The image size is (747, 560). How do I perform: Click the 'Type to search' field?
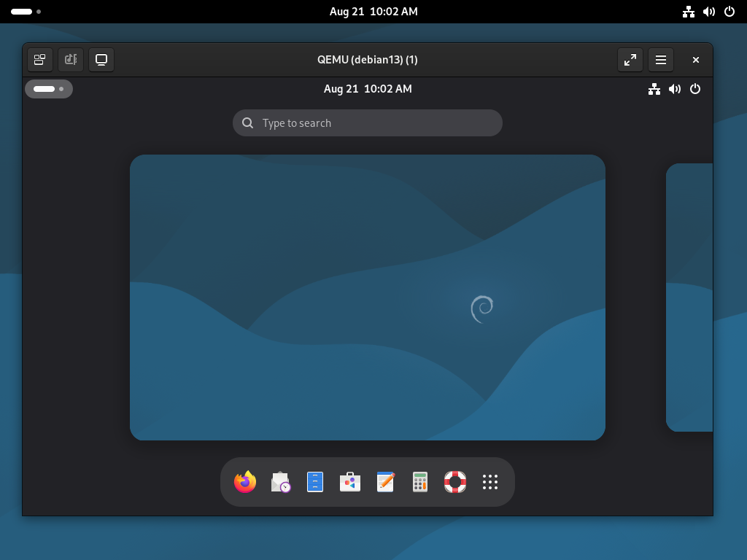pos(368,123)
